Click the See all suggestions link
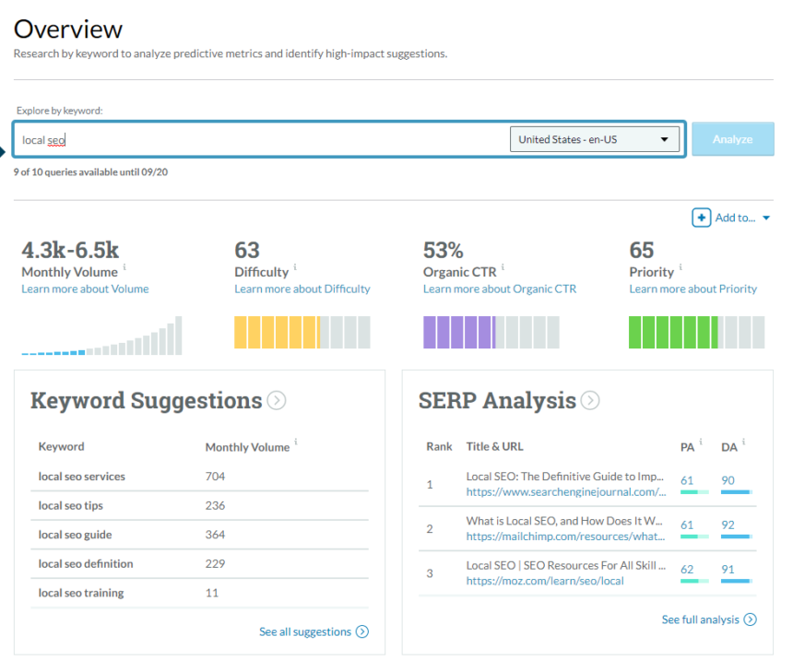Viewport: 793px width, 672px height. click(305, 631)
